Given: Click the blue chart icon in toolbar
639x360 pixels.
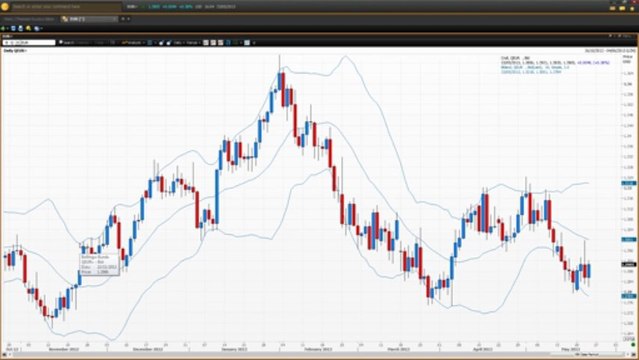Looking at the screenshot, I should [228, 42].
